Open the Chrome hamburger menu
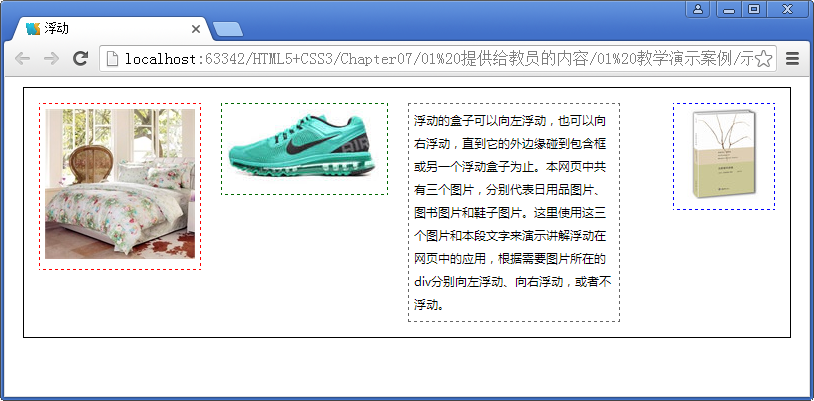This screenshot has width=814, height=401. [792, 59]
